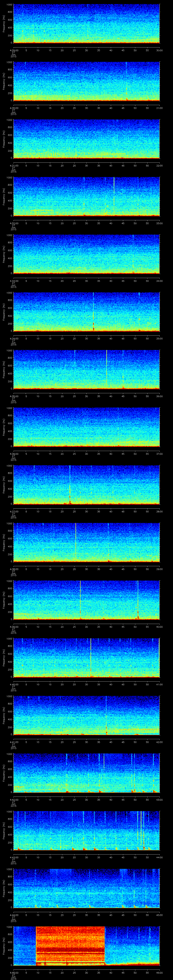Open the spectrogram panel starting at 4:44:00
This screenshot has height=980, width=173.
[x=86, y=888]
